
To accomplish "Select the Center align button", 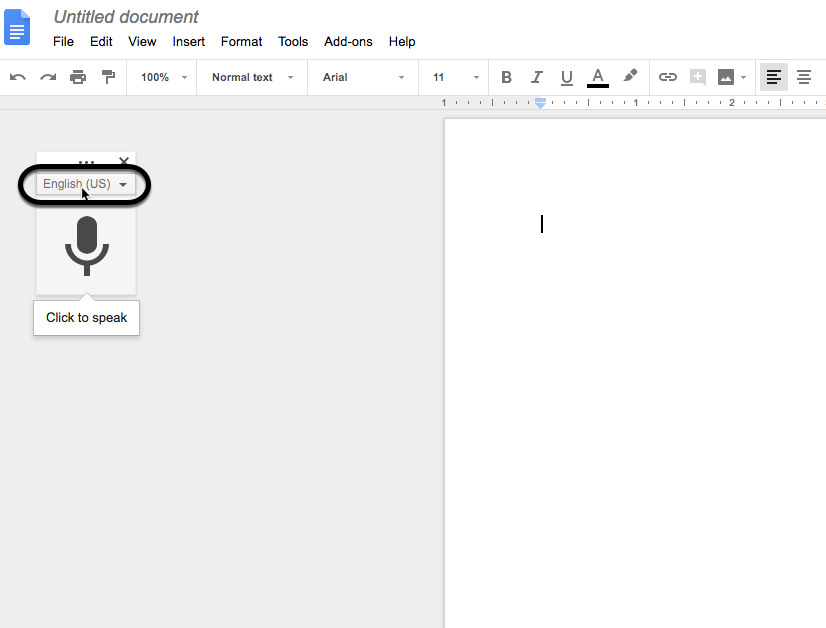I will (803, 77).
